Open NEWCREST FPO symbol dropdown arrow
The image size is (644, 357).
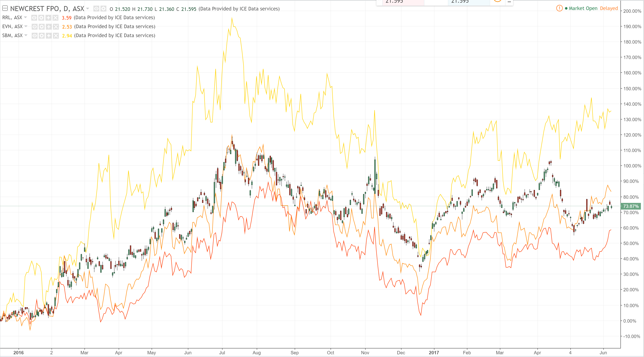pos(88,9)
